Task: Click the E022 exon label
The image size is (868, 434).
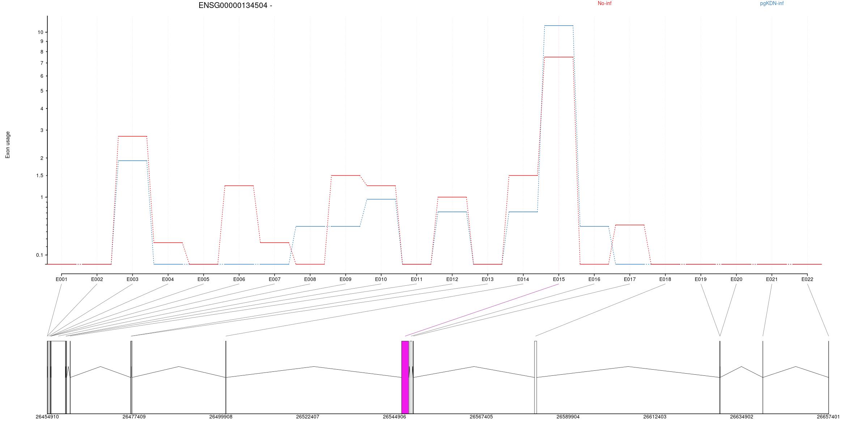Action: [x=807, y=279]
